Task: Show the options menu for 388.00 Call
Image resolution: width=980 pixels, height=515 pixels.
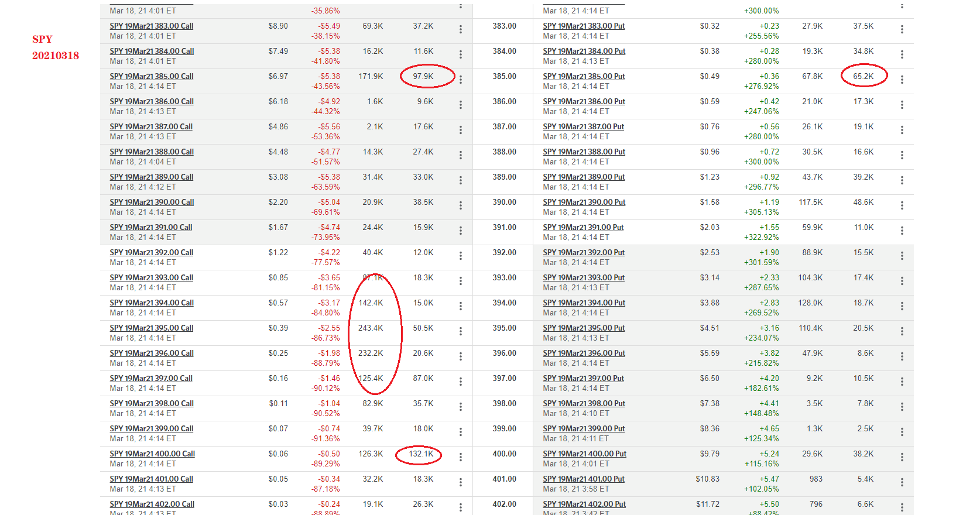Action: click(461, 155)
